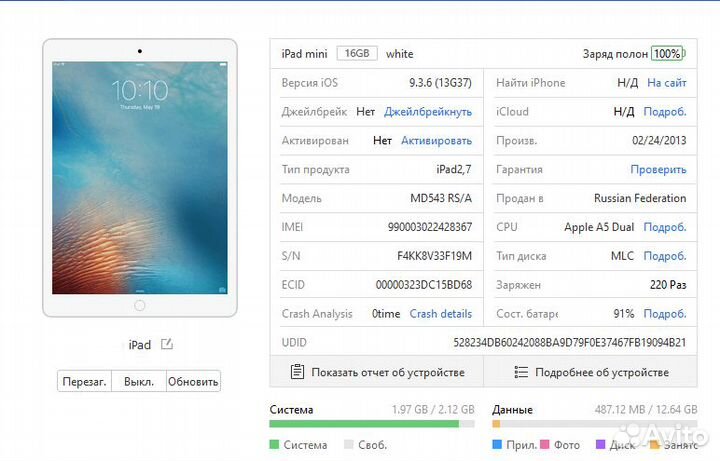
Task: Click the Apple A5 Dual CPU value
Action: click(x=599, y=227)
